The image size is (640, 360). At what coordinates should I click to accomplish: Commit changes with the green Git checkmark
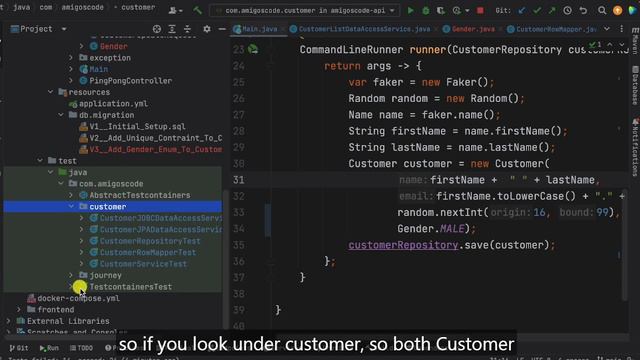(x=537, y=11)
